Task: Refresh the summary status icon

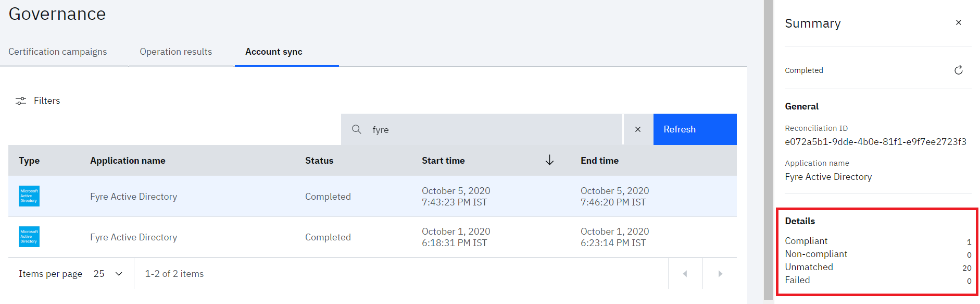Action: [959, 70]
